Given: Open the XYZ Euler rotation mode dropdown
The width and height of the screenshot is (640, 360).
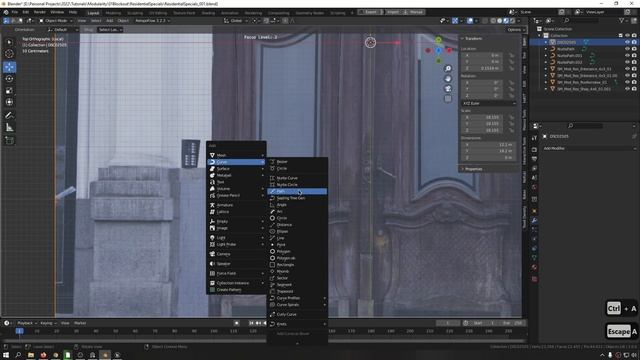Looking at the screenshot, I should click(x=489, y=103).
